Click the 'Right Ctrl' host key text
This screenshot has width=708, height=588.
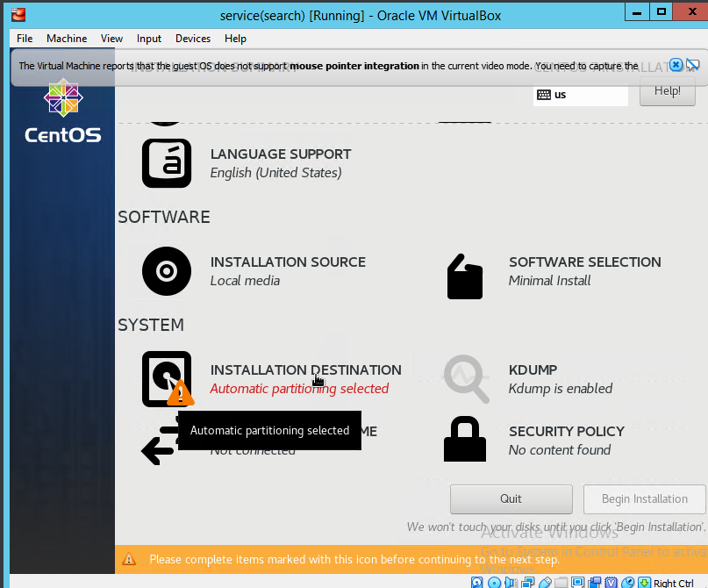pyautogui.click(x=673, y=583)
